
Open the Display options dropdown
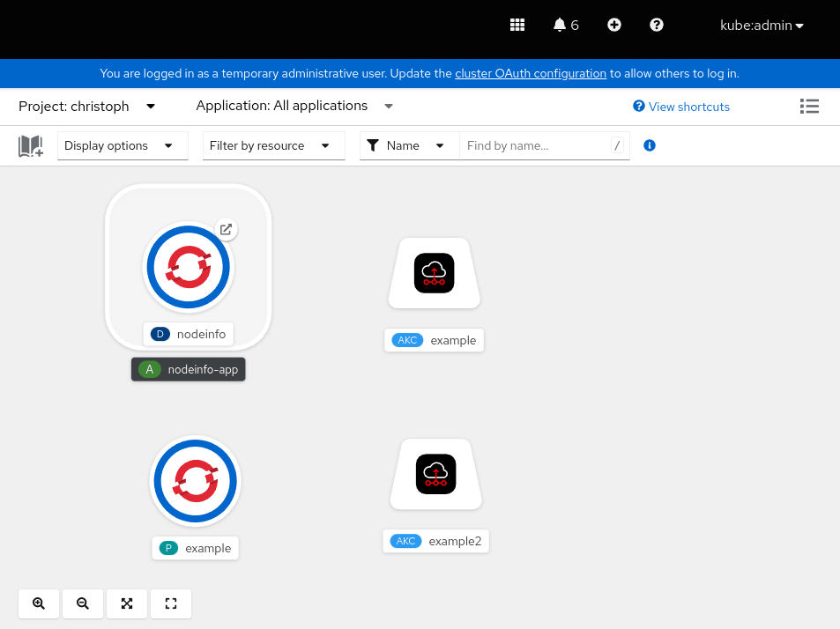click(123, 145)
